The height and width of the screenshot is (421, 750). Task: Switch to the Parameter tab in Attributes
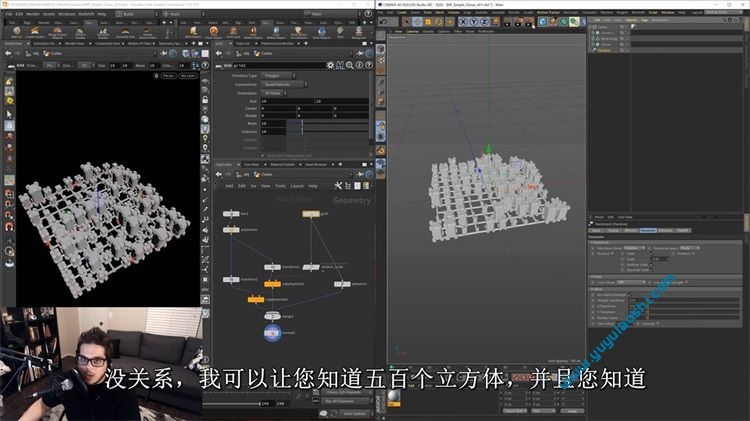click(x=648, y=231)
